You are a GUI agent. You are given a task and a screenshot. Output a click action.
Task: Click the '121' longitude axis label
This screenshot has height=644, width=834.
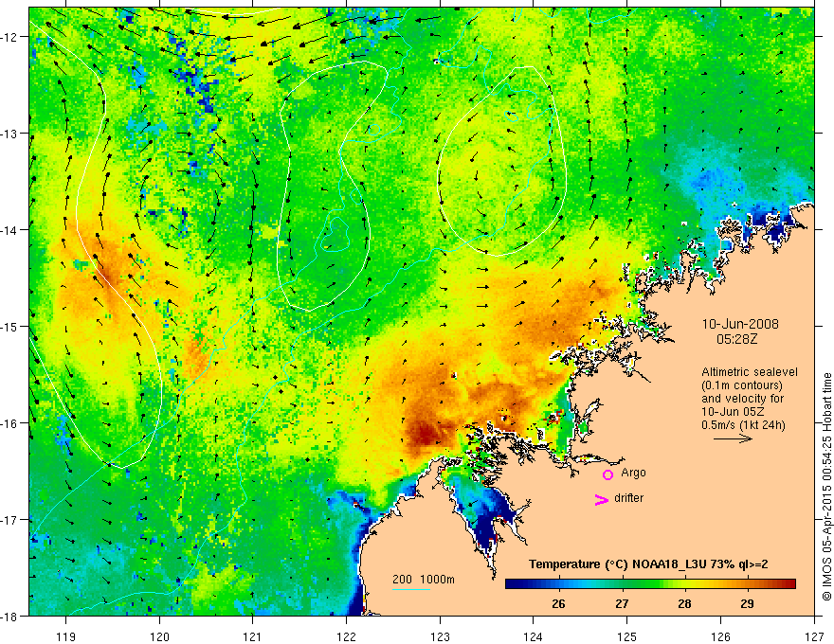(253, 636)
